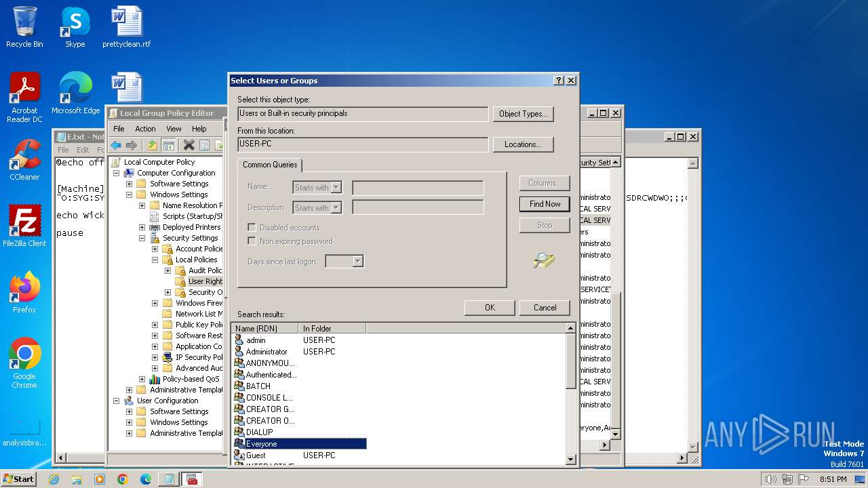Click Cancel in Select Users dialog
This screenshot has width=868, height=488.
tap(545, 308)
